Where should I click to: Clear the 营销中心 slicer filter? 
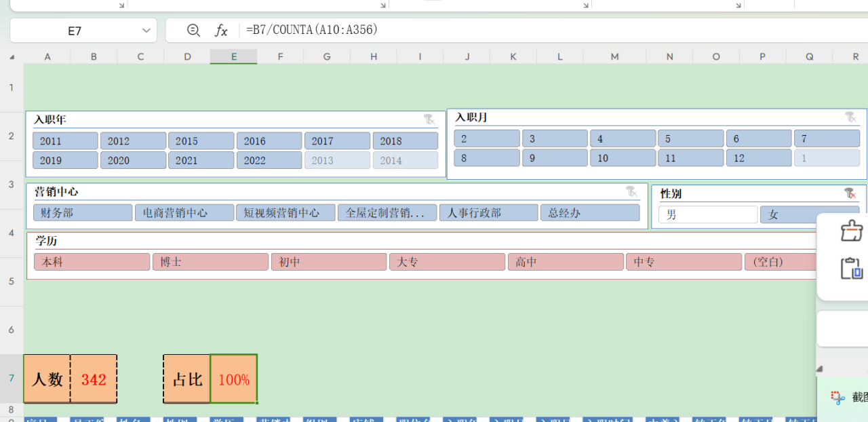pos(631,192)
